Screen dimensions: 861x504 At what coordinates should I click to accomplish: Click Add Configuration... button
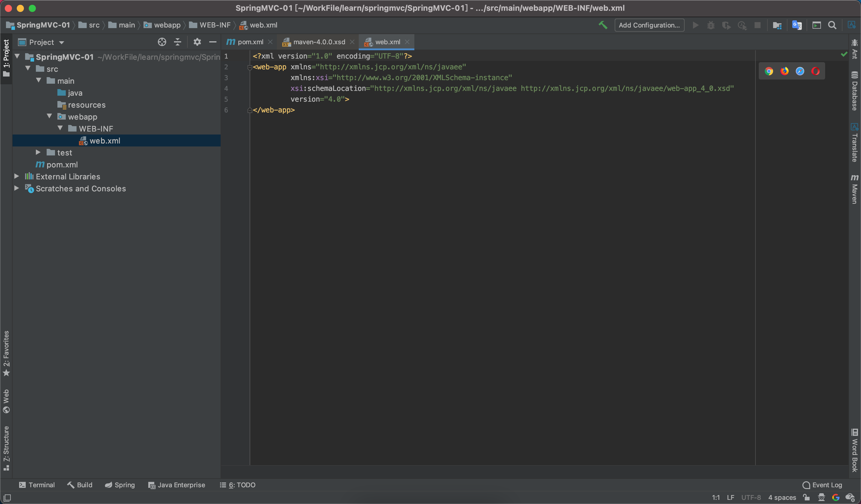(x=649, y=25)
